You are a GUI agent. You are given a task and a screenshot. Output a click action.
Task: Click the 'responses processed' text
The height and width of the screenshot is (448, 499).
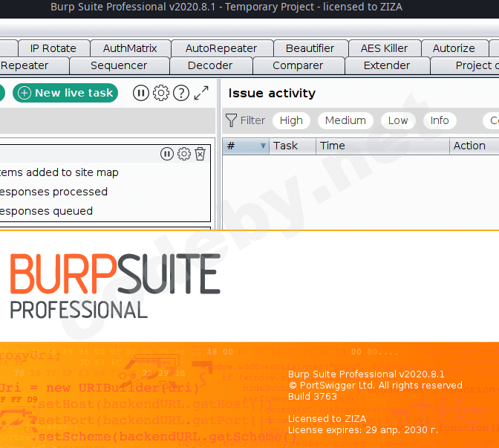coord(53,192)
